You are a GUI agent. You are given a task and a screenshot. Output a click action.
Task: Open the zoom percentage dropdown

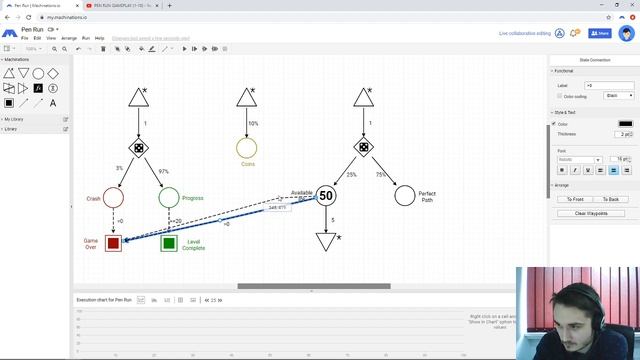33,49
